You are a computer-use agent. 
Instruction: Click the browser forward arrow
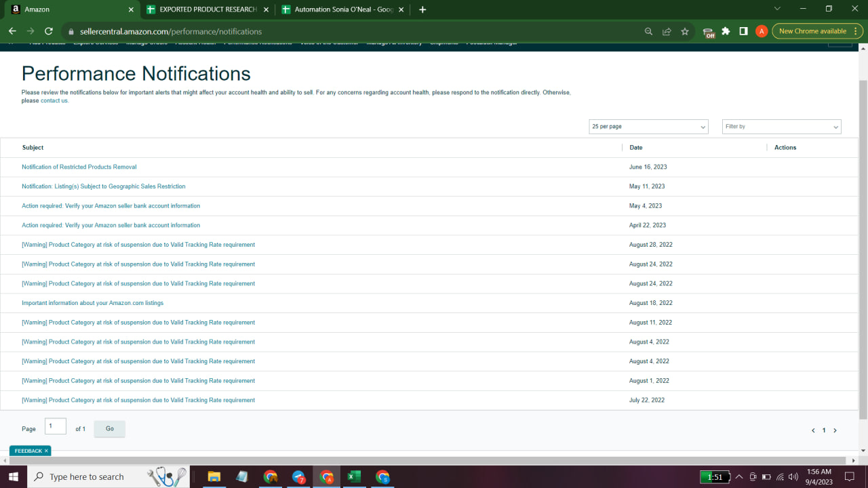[x=31, y=31]
